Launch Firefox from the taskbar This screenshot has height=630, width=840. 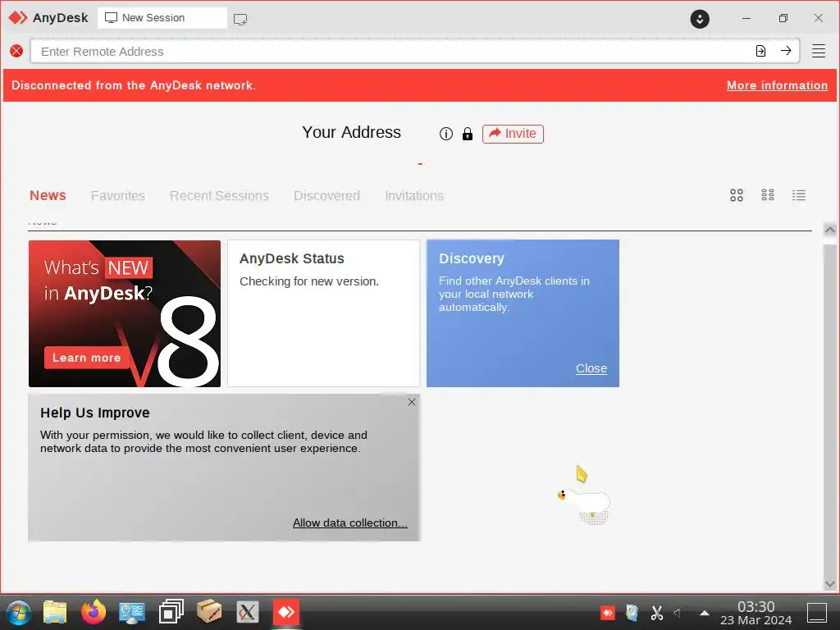[x=94, y=612]
